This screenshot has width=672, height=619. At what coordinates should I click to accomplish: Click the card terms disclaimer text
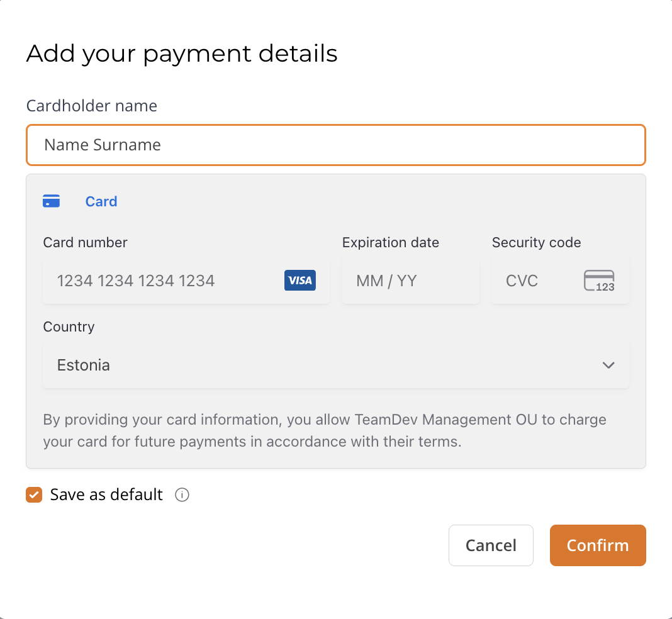pyautogui.click(x=324, y=430)
